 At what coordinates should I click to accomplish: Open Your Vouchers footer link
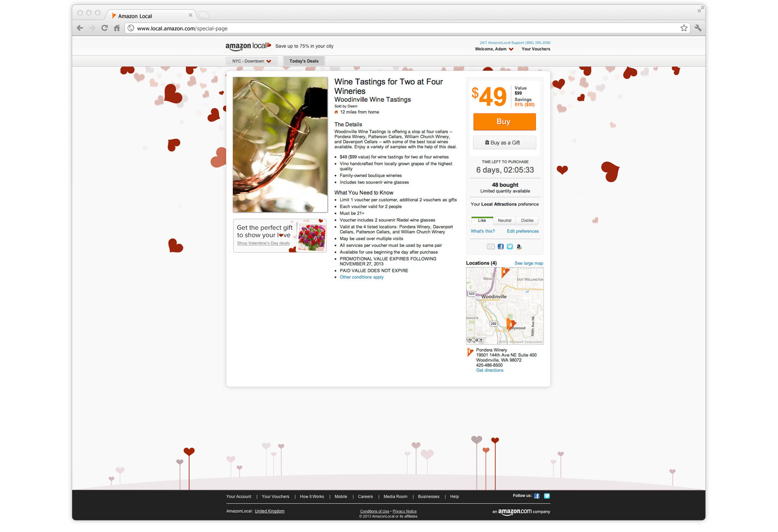tap(275, 497)
